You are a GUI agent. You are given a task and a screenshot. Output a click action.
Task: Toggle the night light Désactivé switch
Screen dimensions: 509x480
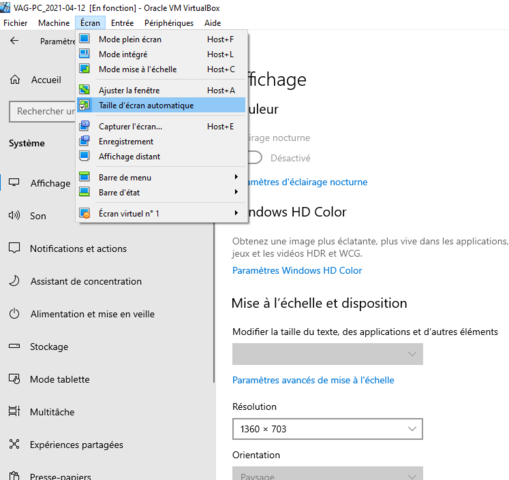255,158
